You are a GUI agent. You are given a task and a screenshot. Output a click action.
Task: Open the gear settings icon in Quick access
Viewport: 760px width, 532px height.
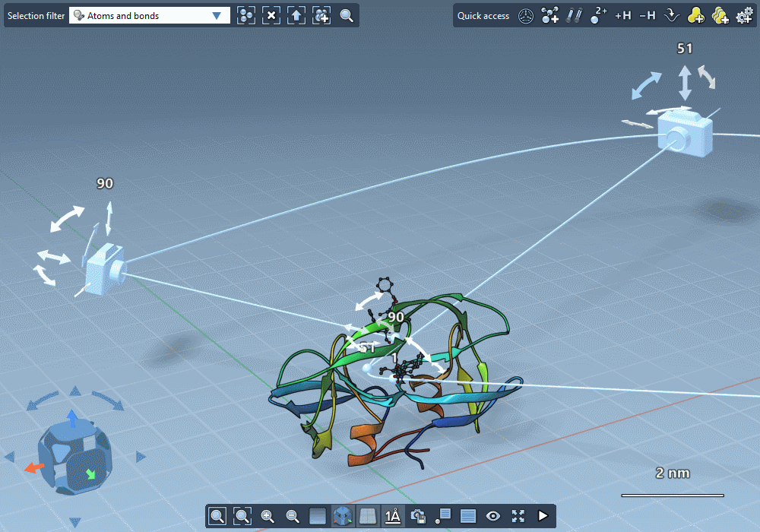(745, 15)
